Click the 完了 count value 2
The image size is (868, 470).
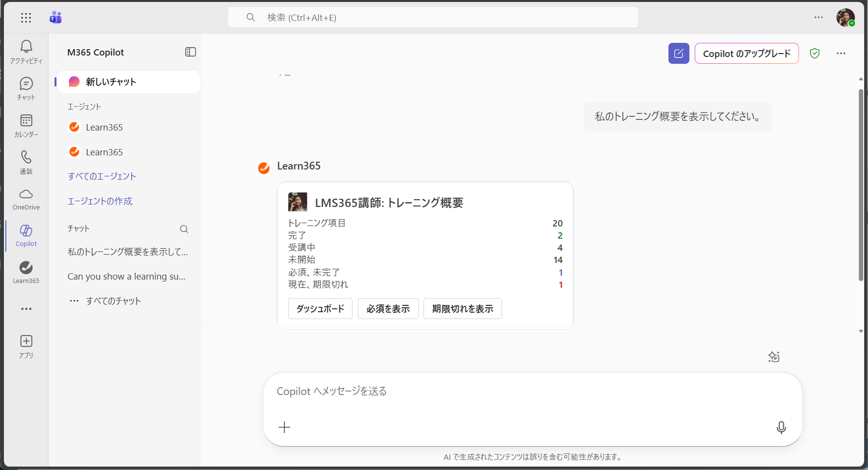[x=560, y=235]
